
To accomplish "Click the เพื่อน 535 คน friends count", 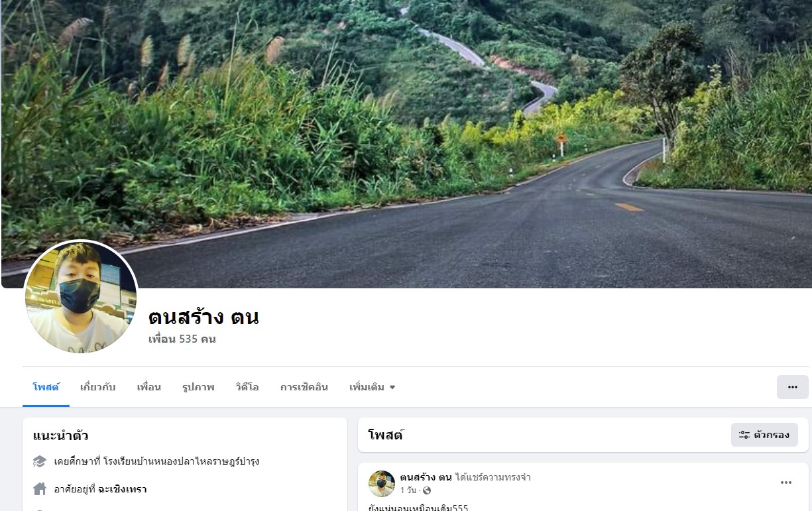I will (x=182, y=339).
